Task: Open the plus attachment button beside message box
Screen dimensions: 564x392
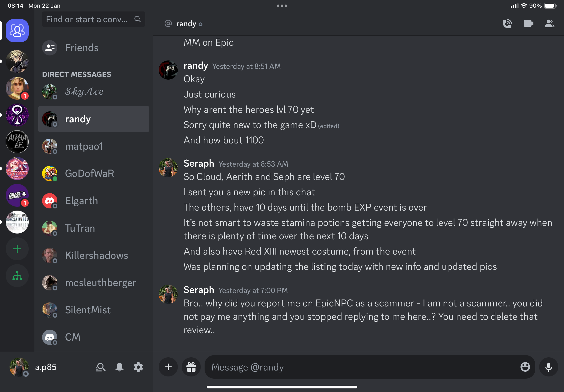Action: pyautogui.click(x=168, y=367)
